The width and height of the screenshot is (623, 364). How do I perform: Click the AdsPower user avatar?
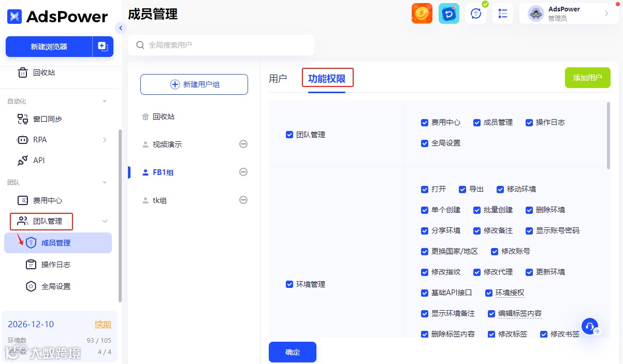click(535, 13)
